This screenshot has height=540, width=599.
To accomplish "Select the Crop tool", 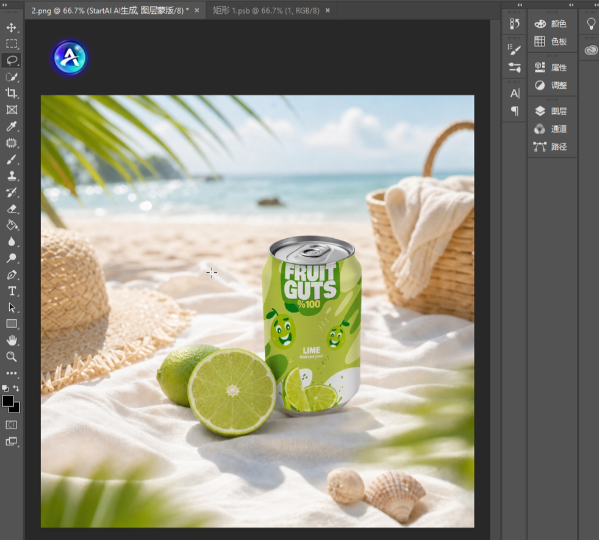I will click(x=11, y=93).
